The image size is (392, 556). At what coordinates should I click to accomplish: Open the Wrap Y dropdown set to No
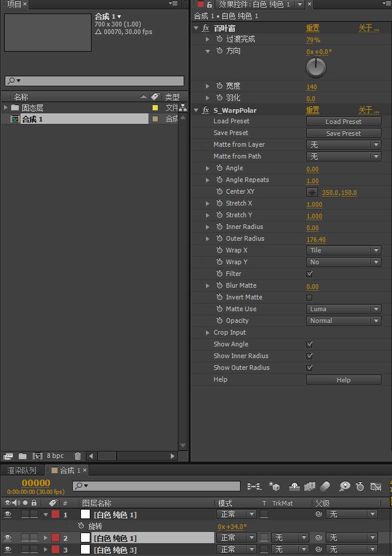pyautogui.click(x=343, y=262)
